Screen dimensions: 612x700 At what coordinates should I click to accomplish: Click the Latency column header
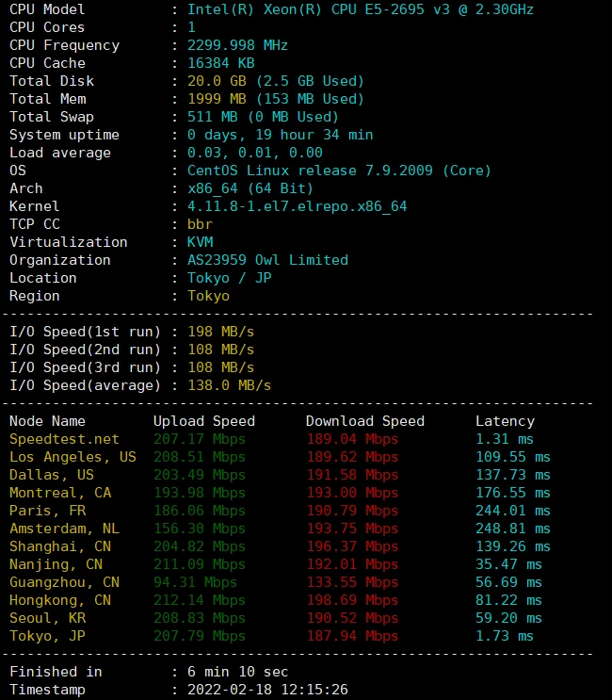[x=505, y=421]
